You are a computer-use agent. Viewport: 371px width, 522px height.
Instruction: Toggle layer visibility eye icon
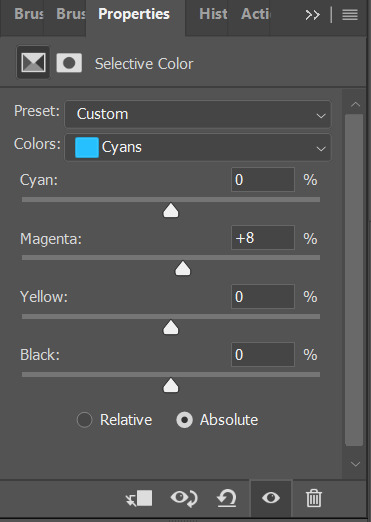pos(271,498)
